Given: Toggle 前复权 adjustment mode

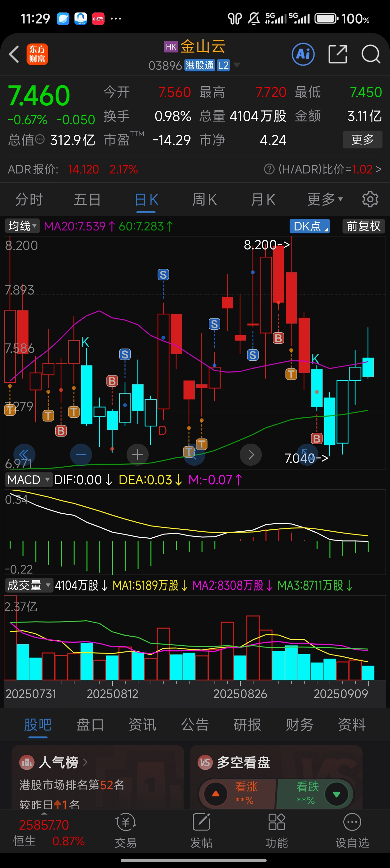Looking at the screenshot, I should coord(363,226).
